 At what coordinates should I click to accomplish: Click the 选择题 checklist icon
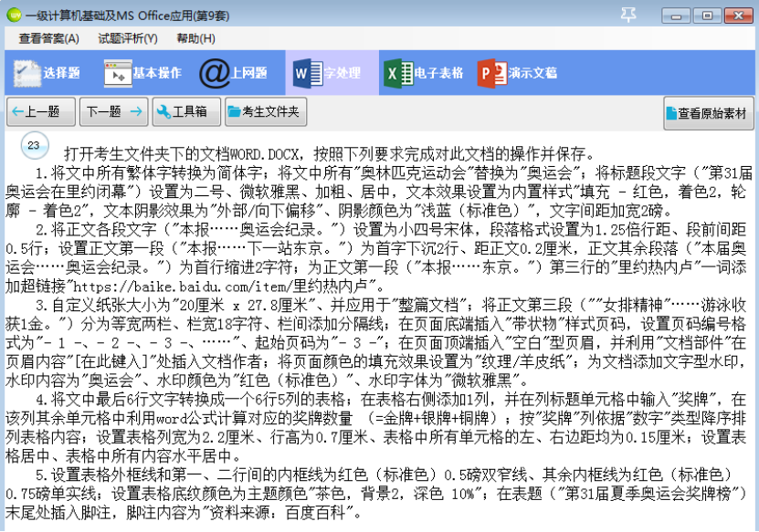pyautogui.click(x=26, y=74)
